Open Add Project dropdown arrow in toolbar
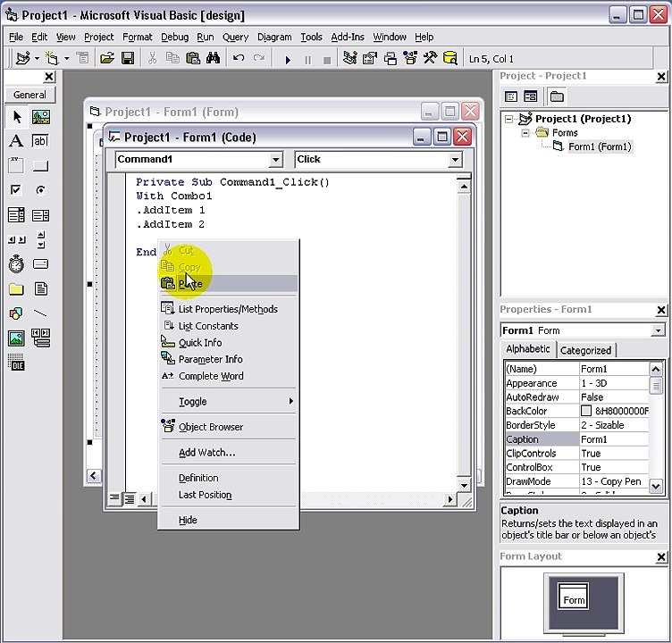 pos(38,58)
